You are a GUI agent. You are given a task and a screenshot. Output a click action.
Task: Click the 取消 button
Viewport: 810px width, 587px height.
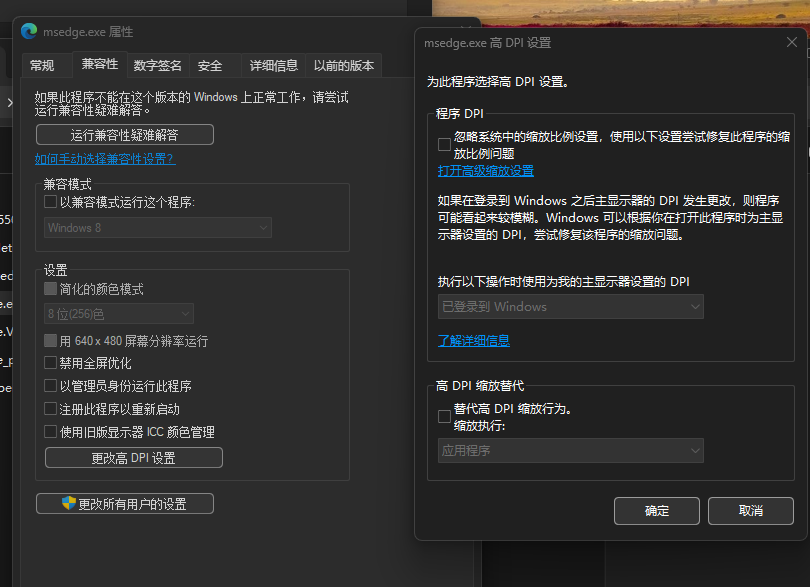pos(751,511)
